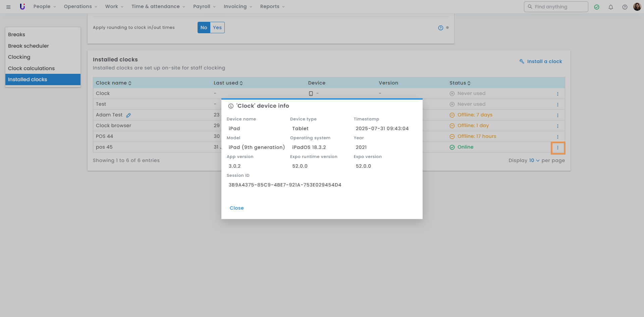Click Install a clock link

[541, 61]
